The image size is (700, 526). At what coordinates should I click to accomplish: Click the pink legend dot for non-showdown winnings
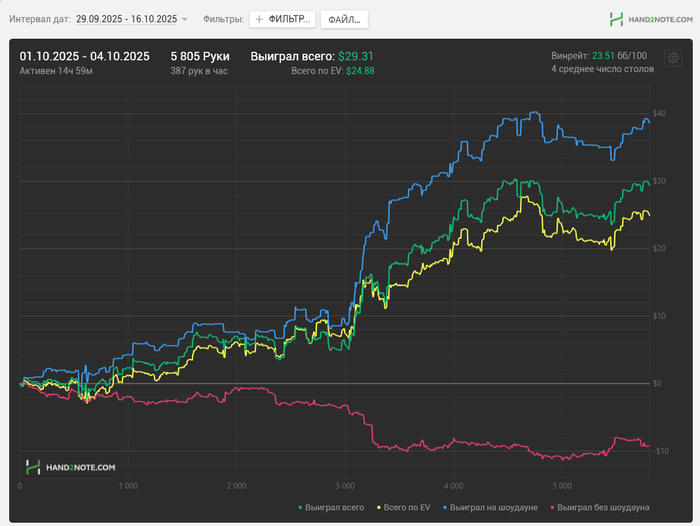pos(553,508)
